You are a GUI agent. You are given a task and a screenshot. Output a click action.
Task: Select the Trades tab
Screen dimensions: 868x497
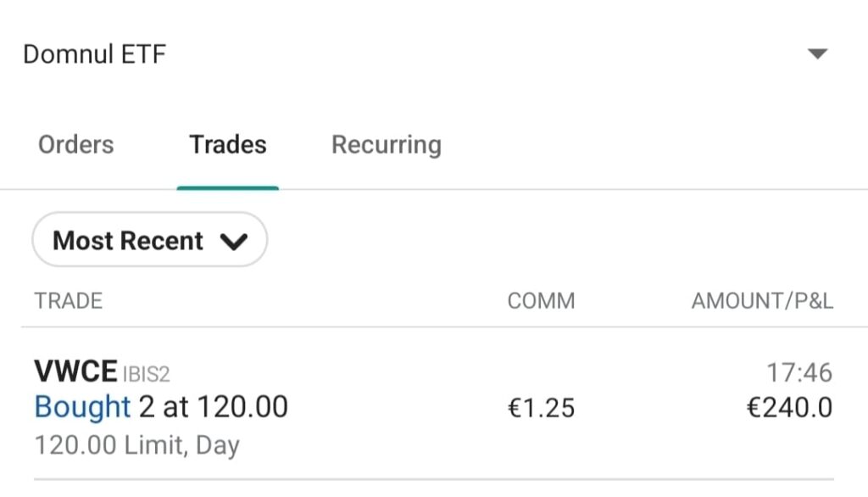point(228,145)
